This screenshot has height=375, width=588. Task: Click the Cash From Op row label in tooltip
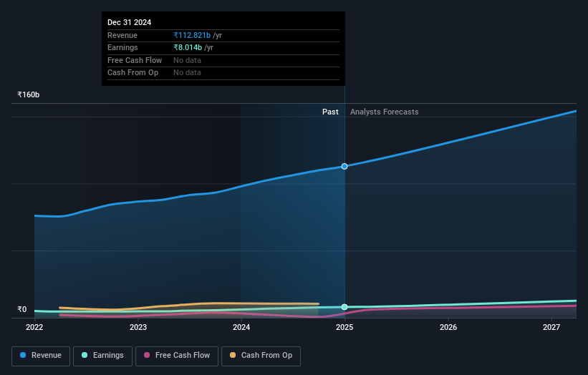tap(132, 73)
